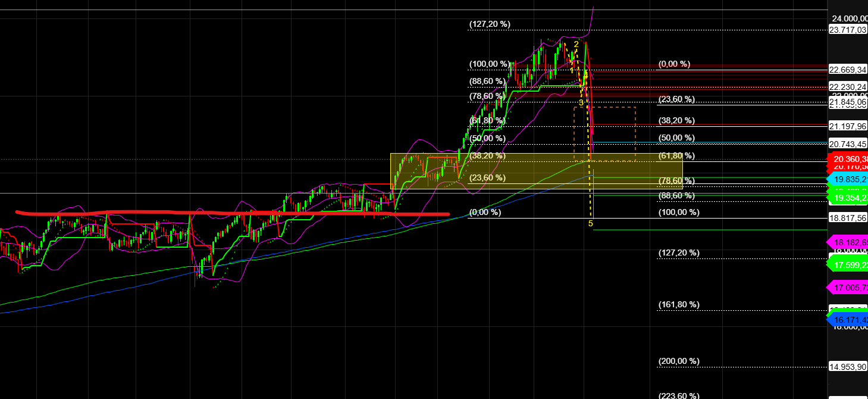Select the wave count label 5

[x=590, y=223]
